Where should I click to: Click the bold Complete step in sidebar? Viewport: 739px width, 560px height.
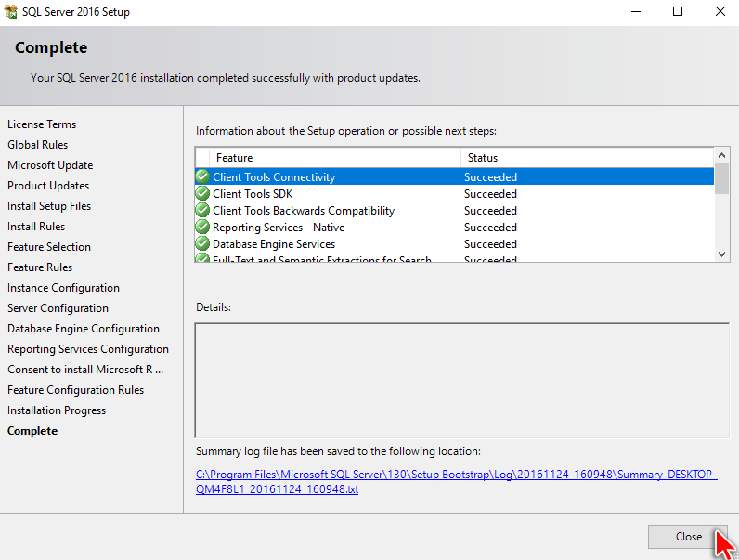pos(32,431)
